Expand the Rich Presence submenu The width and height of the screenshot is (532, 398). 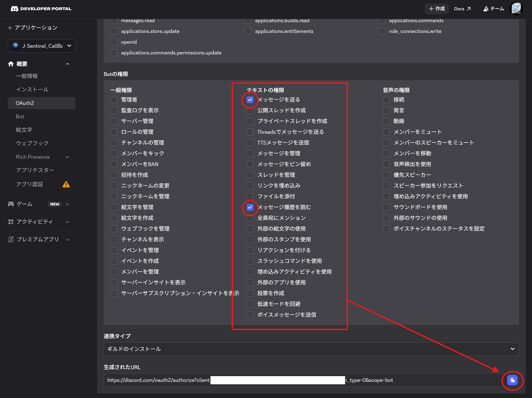coord(67,157)
